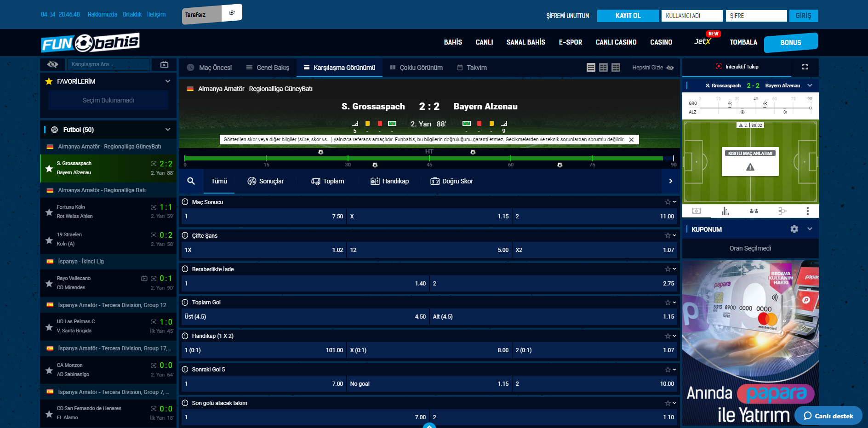Switch to the Genel Bakış tab

268,68
